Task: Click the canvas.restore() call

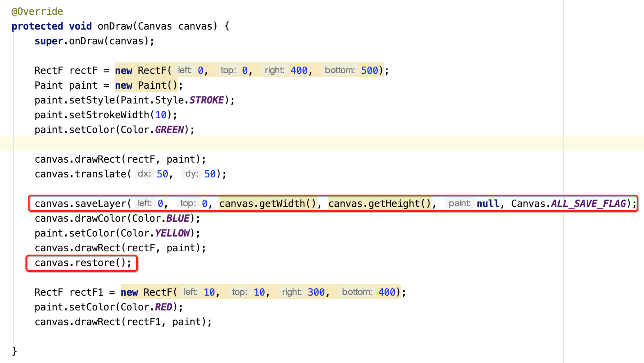Action: (x=83, y=263)
